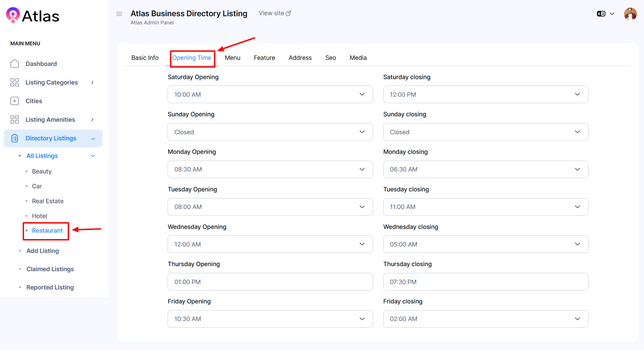This screenshot has height=350, width=644.
Task: Switch to the Basic Info tab
Action: pos(145,58)
